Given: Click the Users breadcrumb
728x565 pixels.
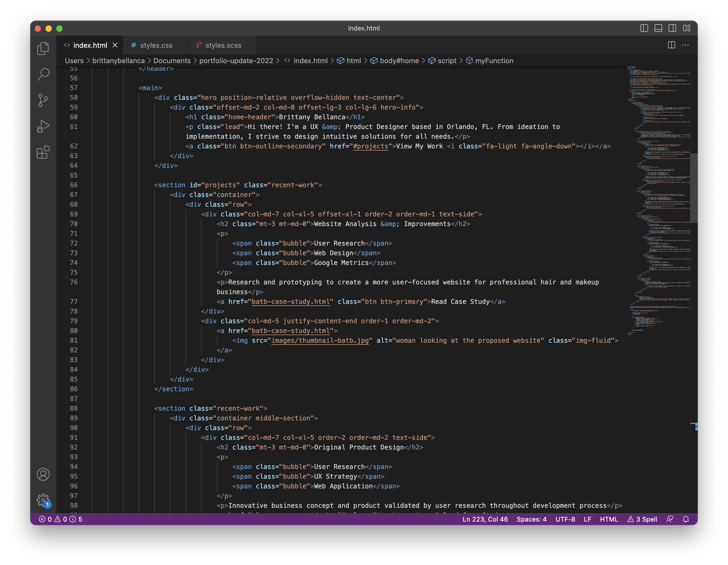Looking at the screenshot, I should coord(74,61).
